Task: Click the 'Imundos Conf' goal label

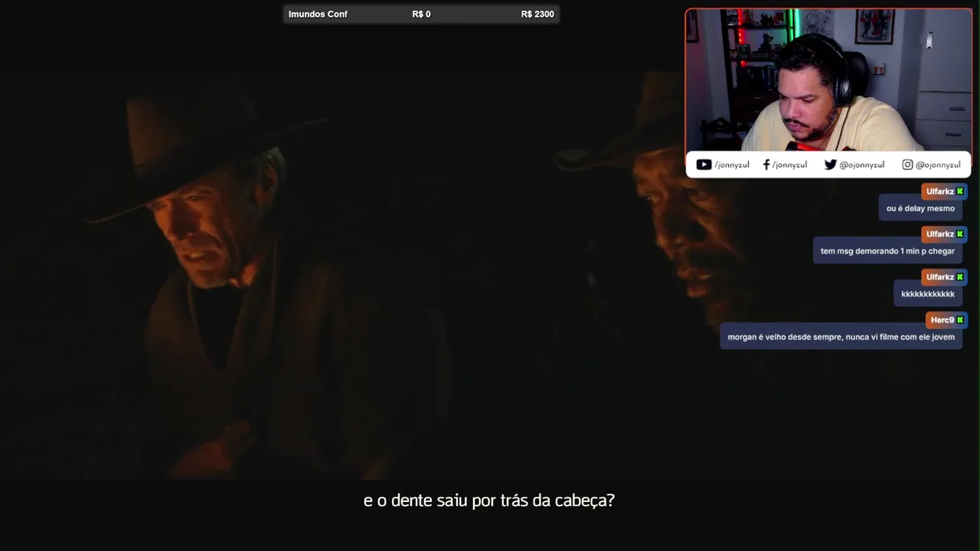Action: pyautogui.click(x=318, y=15)
